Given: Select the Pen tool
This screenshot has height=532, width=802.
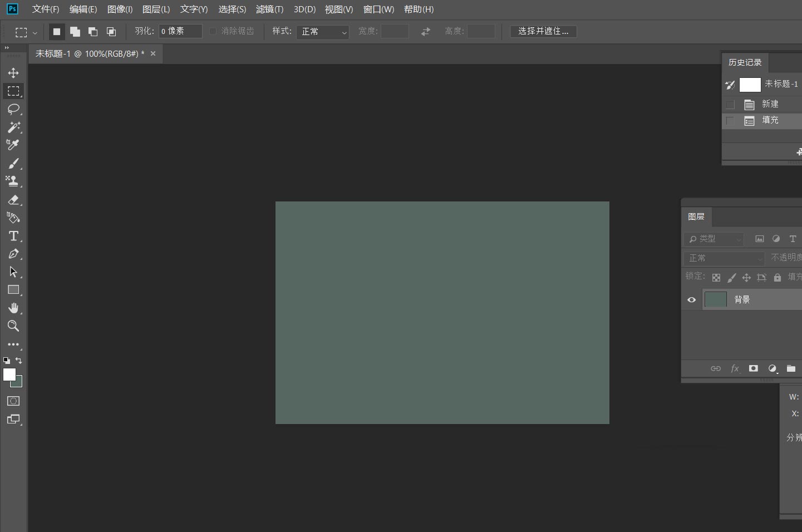Looking at the screenshot, I should [x=13, y=254].
